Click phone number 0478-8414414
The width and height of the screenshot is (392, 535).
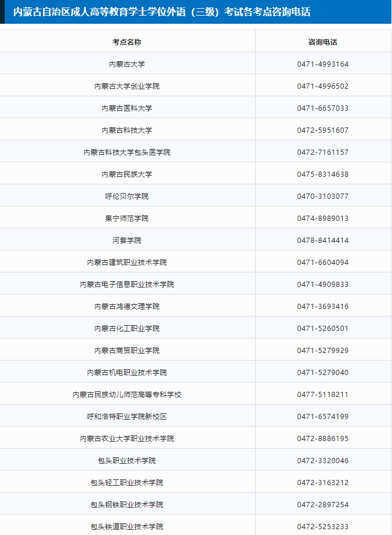point(322,240)
